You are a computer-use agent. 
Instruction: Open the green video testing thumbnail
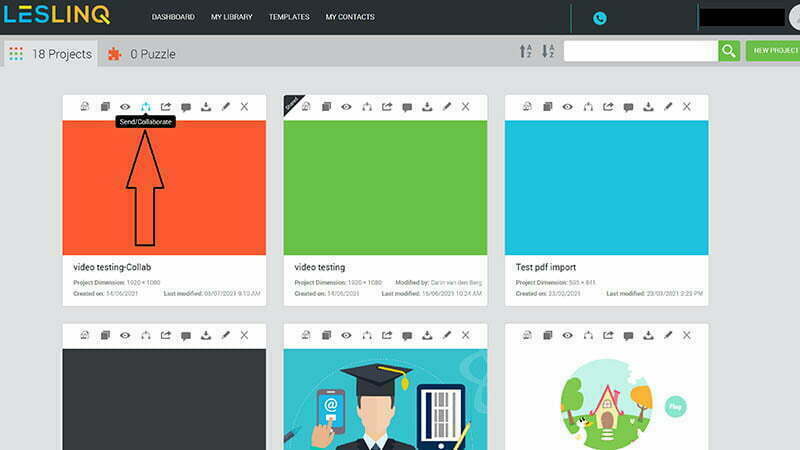385,187
